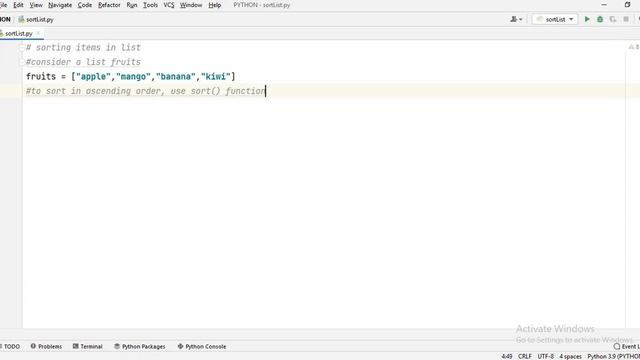Open the Window menu

pyautogui.click(x=191, y=5)
